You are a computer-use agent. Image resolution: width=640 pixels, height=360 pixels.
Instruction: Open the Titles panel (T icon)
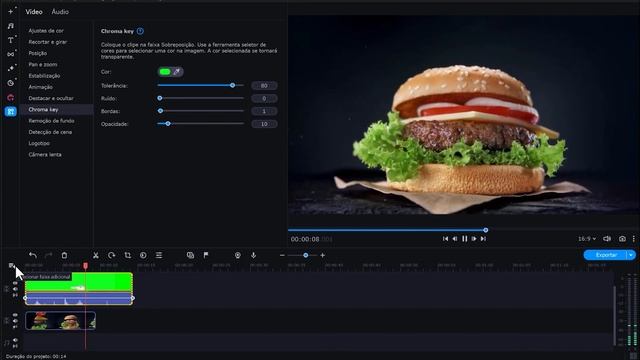11,40
